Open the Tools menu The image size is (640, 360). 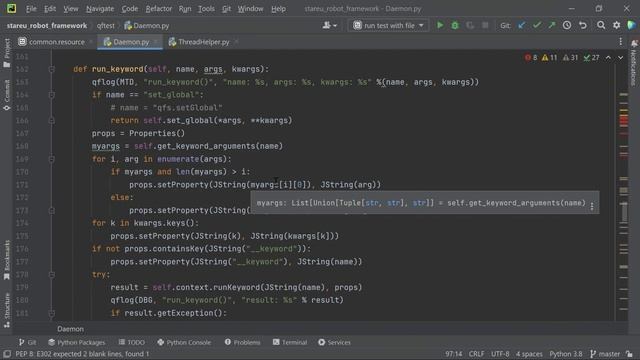point(206,9)
